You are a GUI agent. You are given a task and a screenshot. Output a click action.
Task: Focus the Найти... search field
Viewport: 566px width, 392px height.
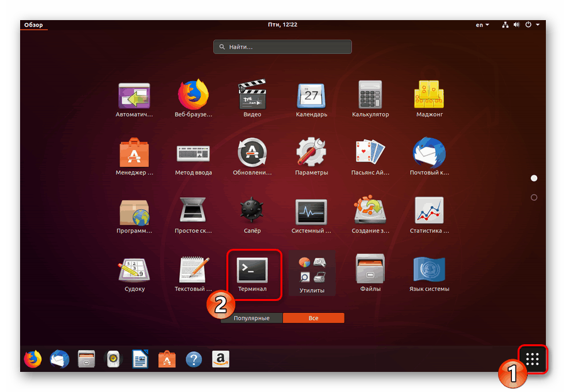click(282, 47)
